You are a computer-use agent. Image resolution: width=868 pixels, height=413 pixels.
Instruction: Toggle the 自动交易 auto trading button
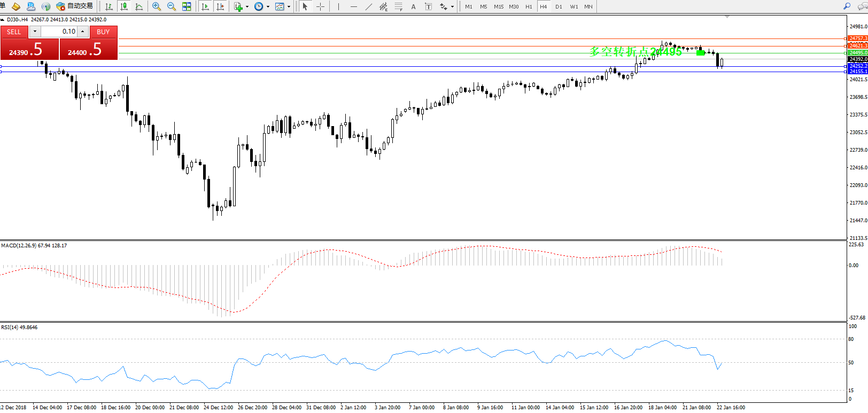(x=75, y=6)
